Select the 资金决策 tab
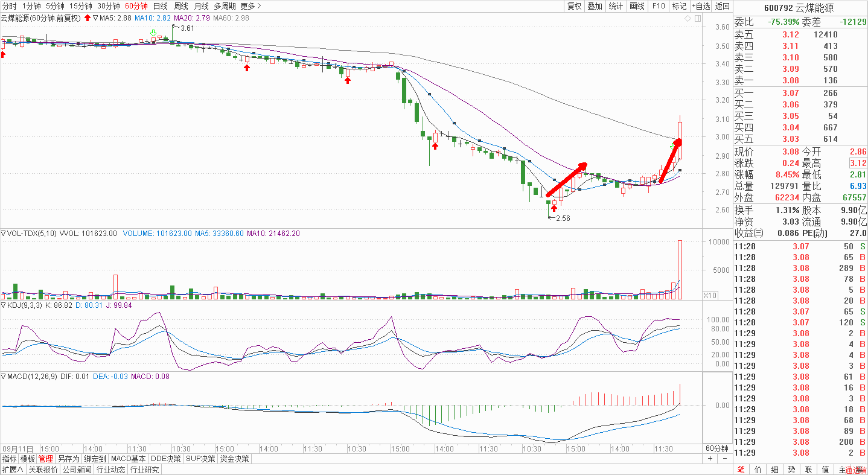Image resolution: width=868 pixels, height=475 pixels. [234, 459]
